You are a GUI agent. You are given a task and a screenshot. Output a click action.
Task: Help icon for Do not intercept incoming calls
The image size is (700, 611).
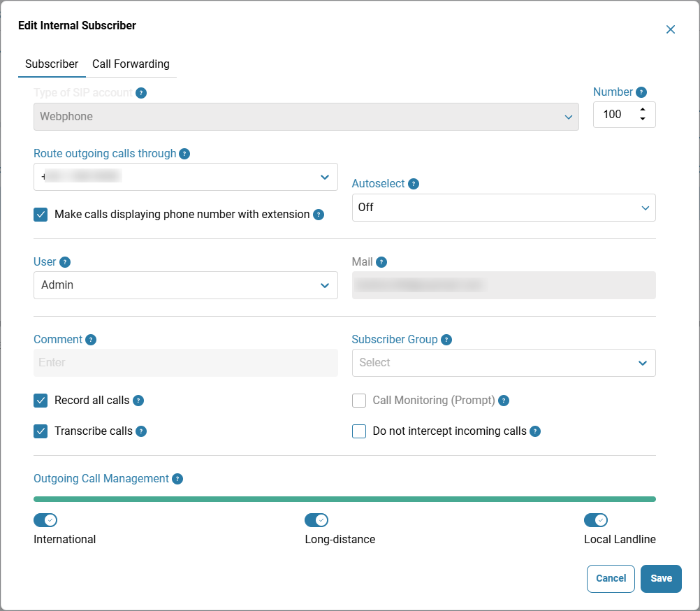point(535,431)
